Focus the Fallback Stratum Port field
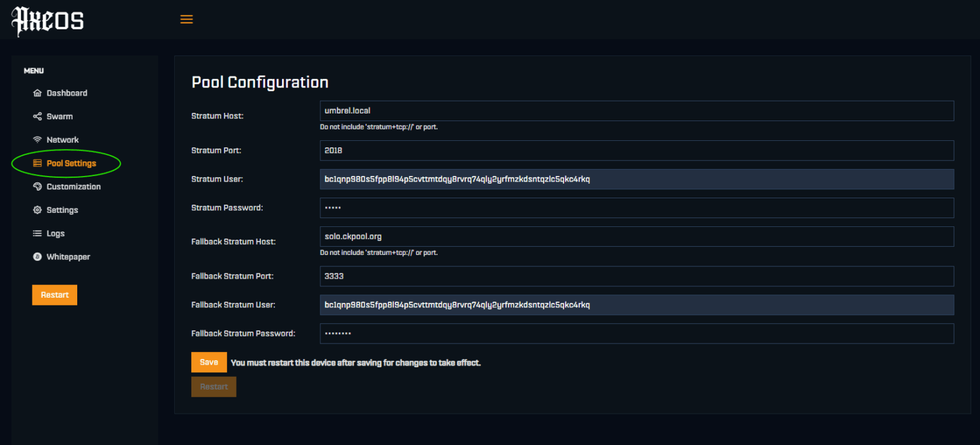Screen dimensions: 980x445 [636, 276]
